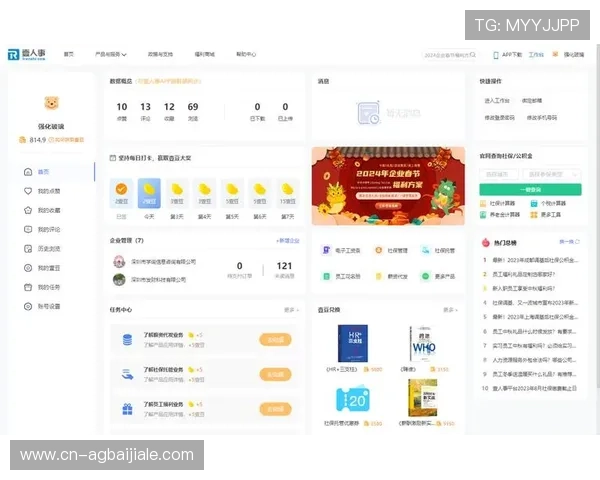Click the 换一换 refresh link
This screenshot has height=480, width=600.
(x=569, y=242)
